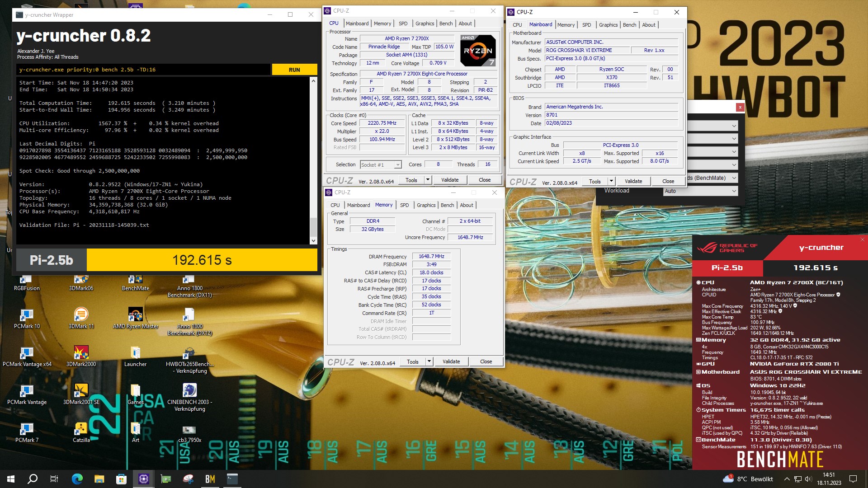
Task: Open the PCMark 7 desktop icon
Action: click(x=27, y=432)
